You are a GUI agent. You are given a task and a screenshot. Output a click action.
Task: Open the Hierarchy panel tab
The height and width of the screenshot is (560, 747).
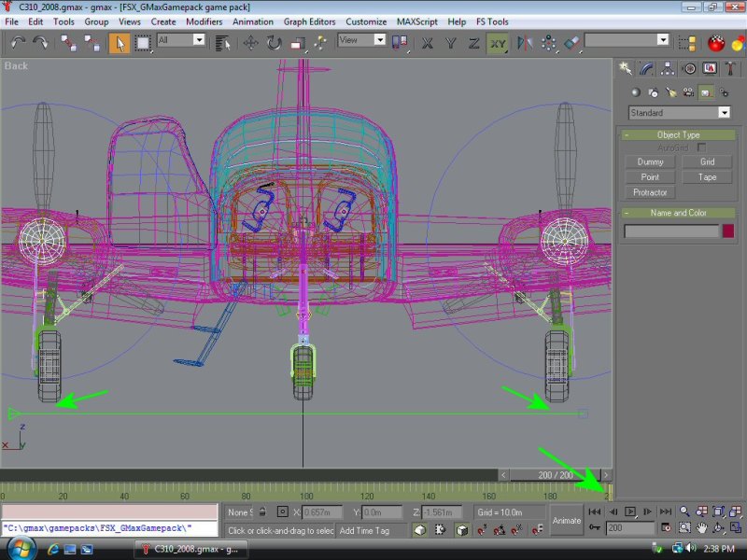[669, 68]
